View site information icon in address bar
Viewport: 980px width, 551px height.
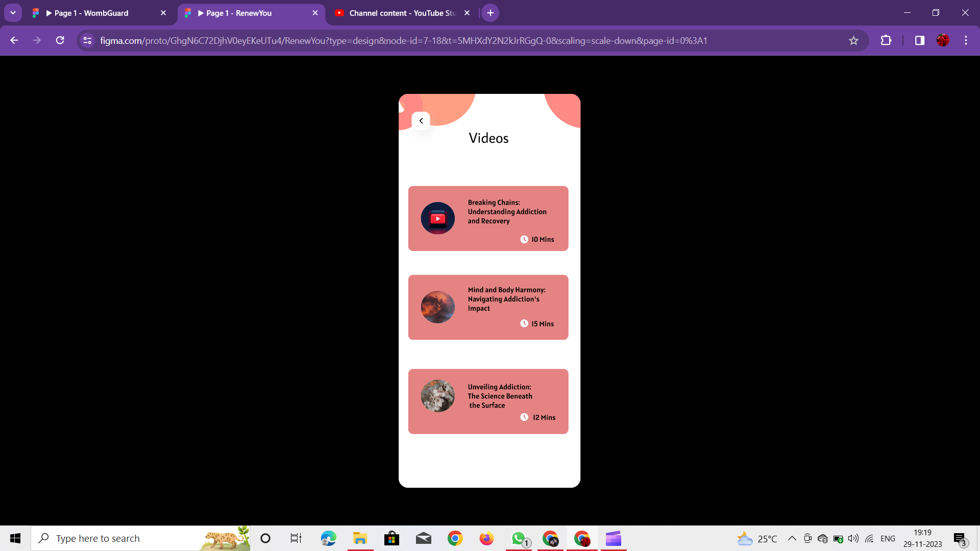pyautogui.click(x=87, y=40)
